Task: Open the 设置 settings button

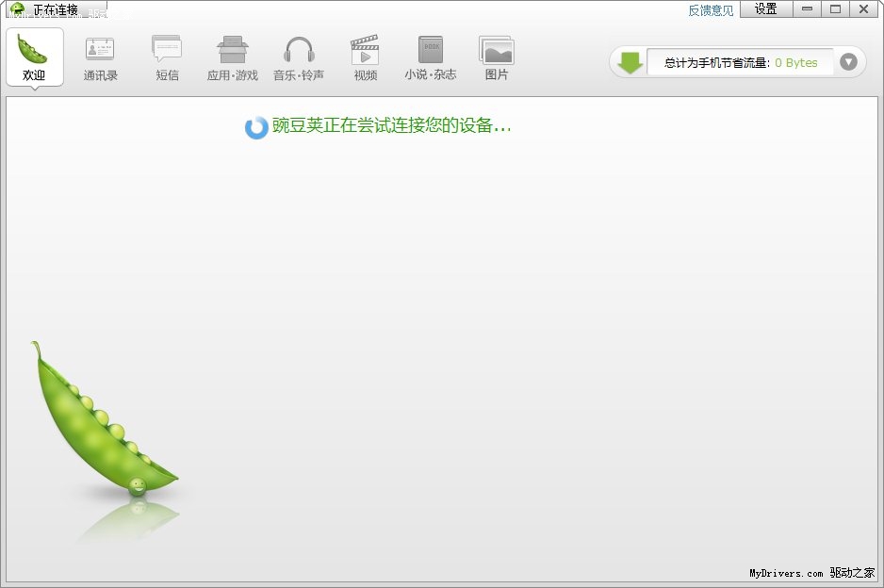Action: pos(766,9)
